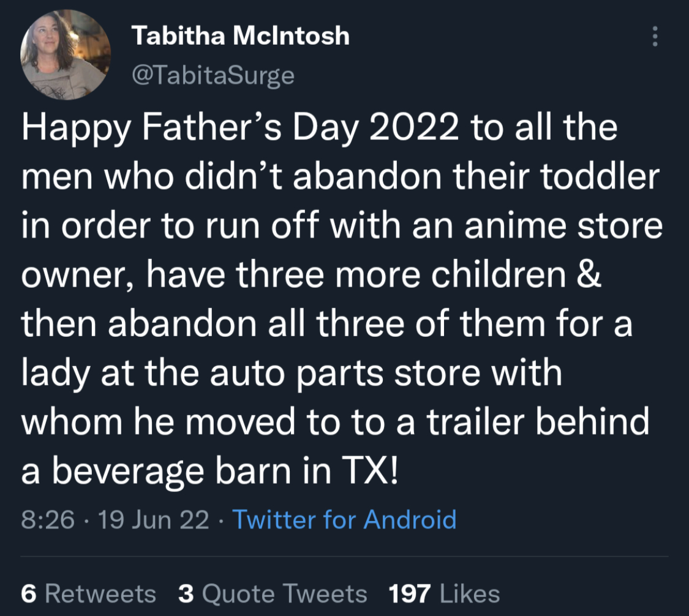Screen dimensions: 689x616
Task: Click the number 197 beside Likes
Action: 410,593
